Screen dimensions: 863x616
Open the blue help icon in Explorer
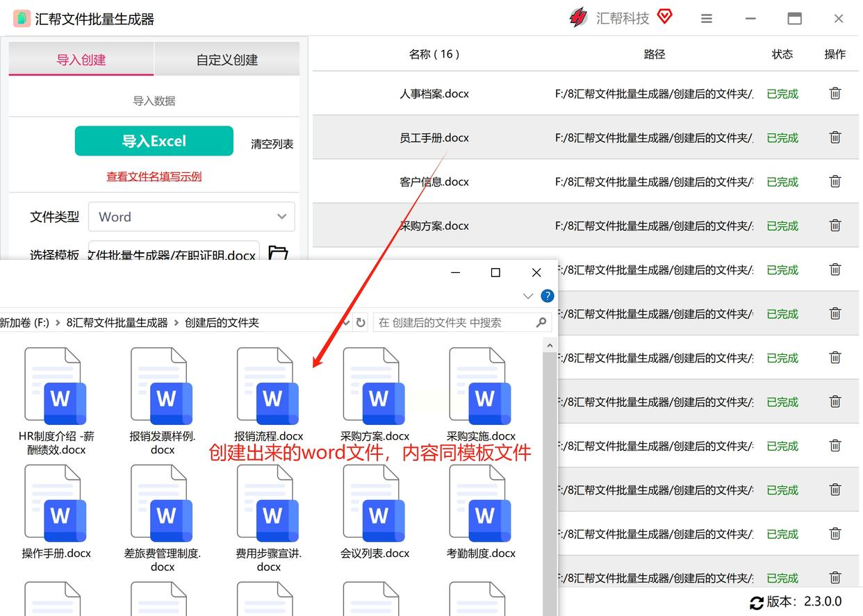(548, 296)
